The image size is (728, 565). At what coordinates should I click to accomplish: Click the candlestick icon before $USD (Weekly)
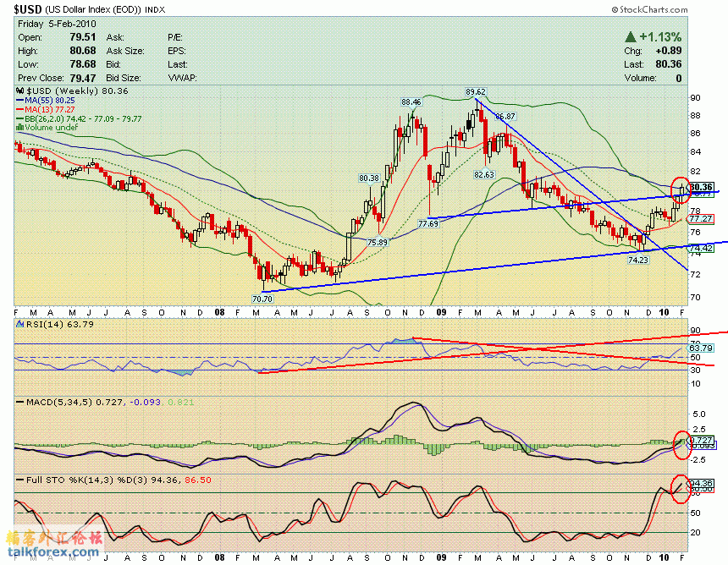coord(20,91)
